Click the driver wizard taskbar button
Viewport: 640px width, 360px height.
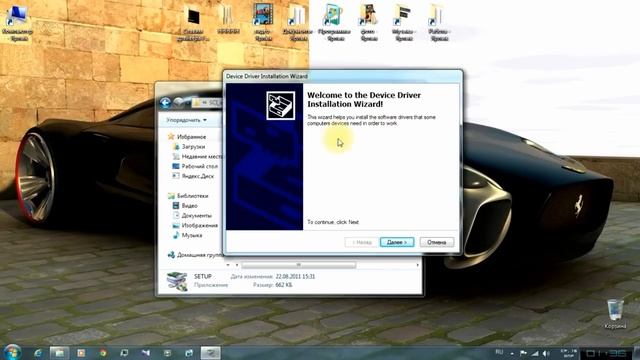pos(211,353)
